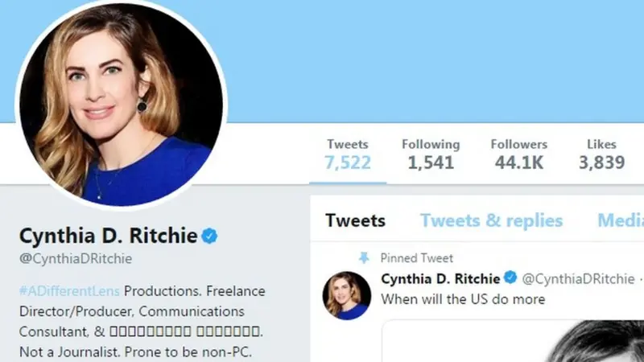Click the #ADifferentLens hashtag in bio
The height and width of the screenshot is (362, 644).
pos(69,291)
